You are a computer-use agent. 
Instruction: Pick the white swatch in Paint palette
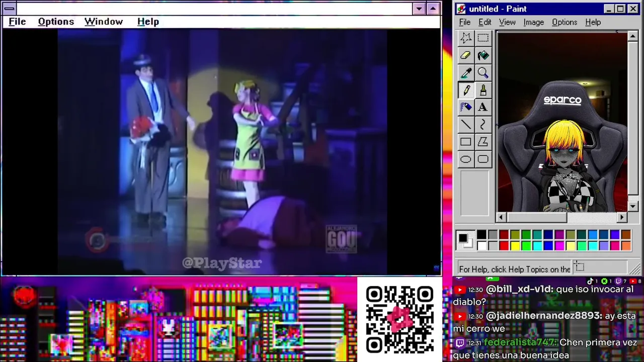pos(481,246)
